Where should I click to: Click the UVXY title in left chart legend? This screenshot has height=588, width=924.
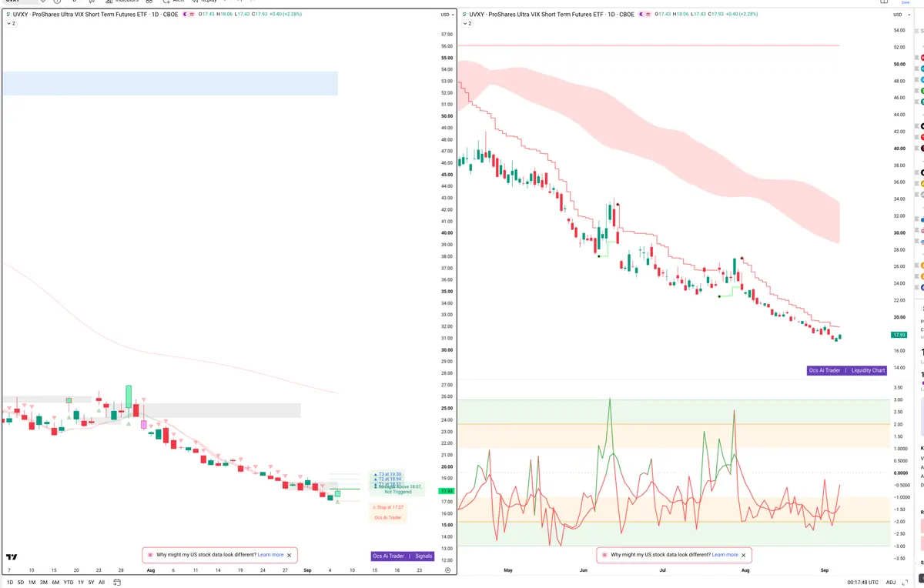[95, 15]
